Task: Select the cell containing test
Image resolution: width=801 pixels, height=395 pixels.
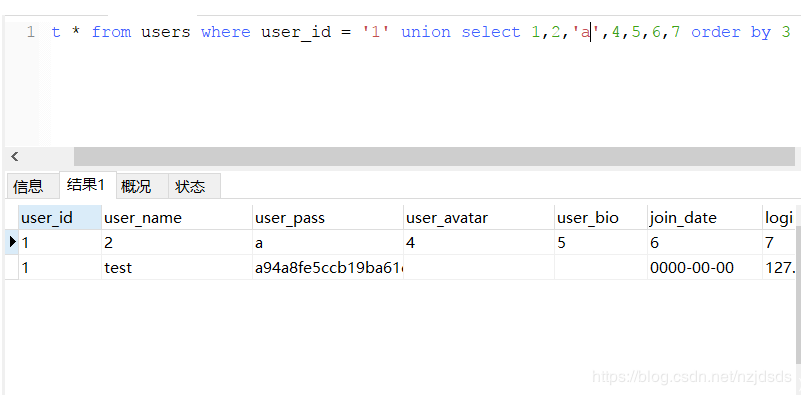Action: (177, 267)
